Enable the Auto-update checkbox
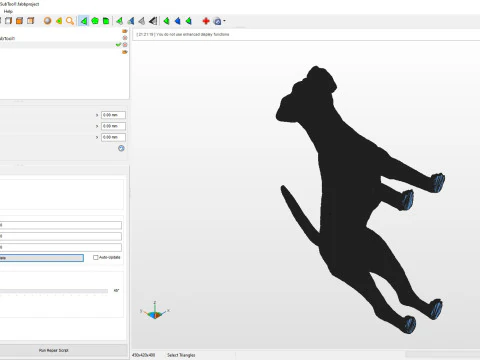Screen dimensions: 480x360 coord(96,257)
